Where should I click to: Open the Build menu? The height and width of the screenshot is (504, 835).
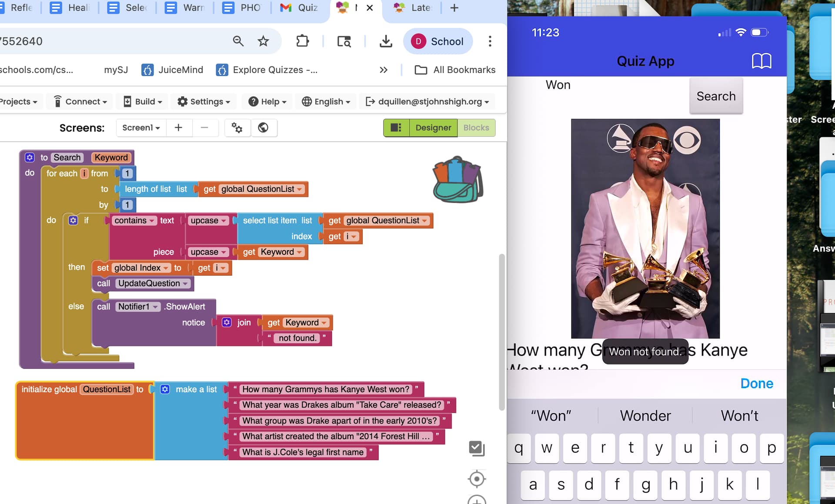(143, 101)
